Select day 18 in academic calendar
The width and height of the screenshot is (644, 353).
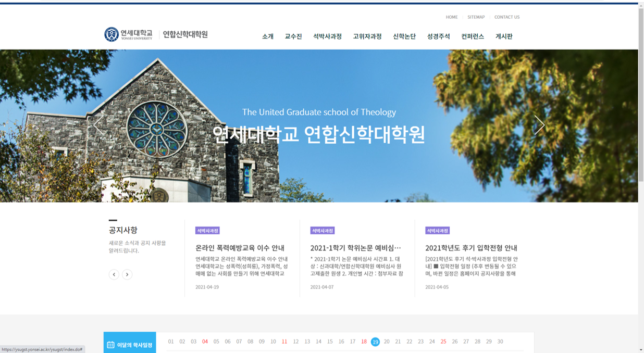point(364,342)
